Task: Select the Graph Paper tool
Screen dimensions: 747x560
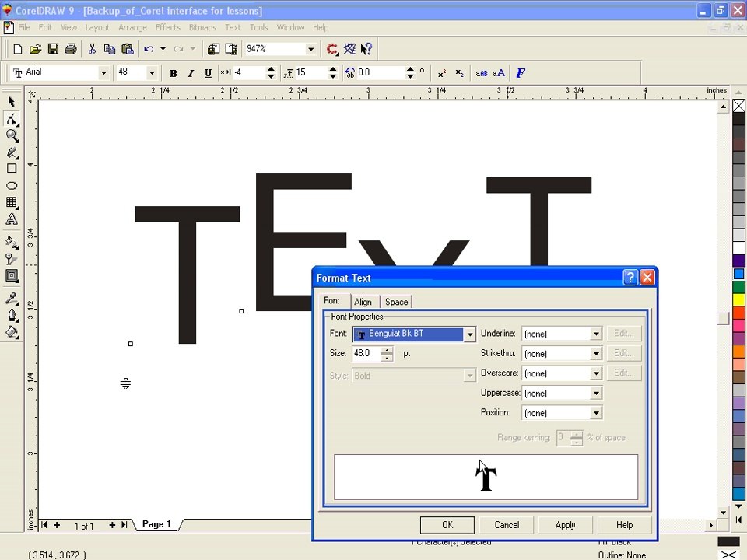Action: (x=12, y=202)
